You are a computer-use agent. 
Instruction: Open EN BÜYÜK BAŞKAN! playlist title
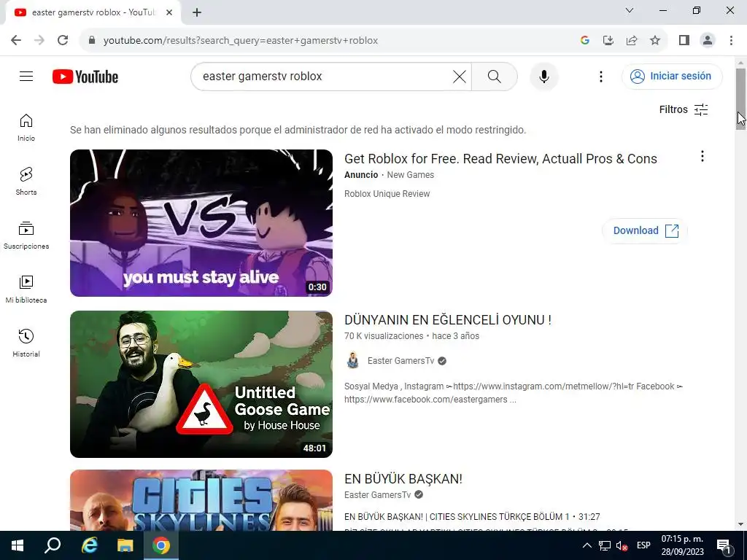pyautogui.click(x=403, y=479)
